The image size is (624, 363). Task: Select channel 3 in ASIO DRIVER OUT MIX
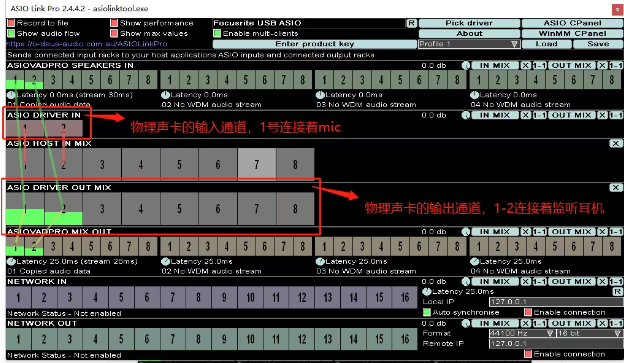pyautogui.click(x=102, y=209)
